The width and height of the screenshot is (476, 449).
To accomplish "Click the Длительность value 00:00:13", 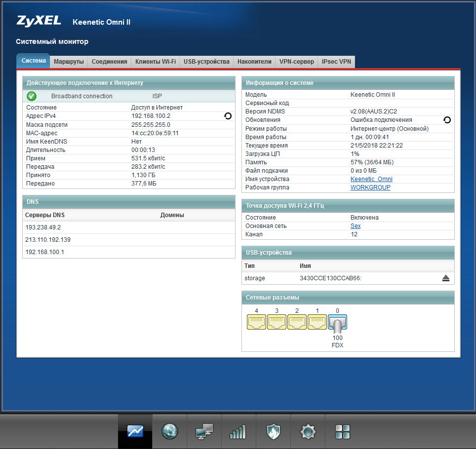I will [143, 150].
